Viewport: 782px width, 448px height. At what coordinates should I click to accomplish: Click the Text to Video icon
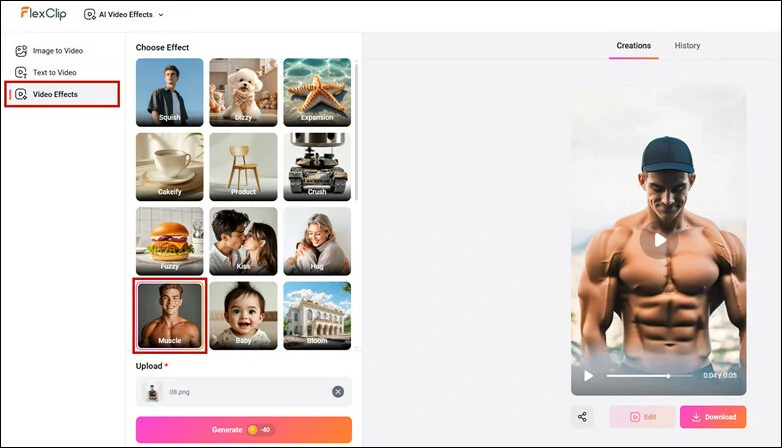[21, 72]
